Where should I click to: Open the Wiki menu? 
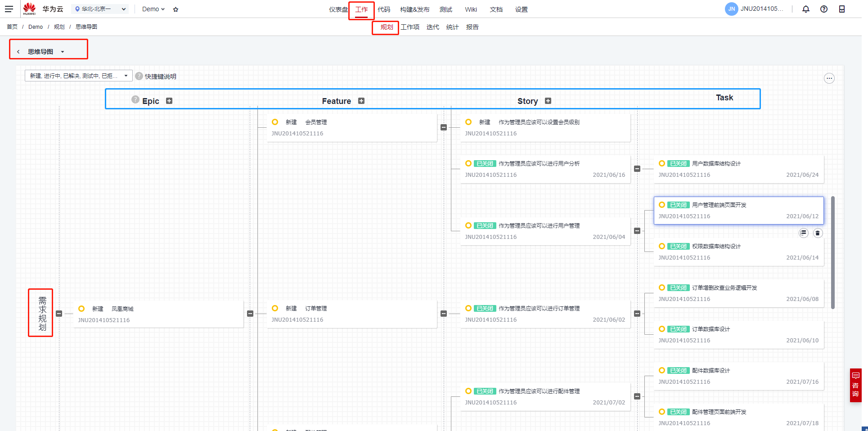point(471,9)
